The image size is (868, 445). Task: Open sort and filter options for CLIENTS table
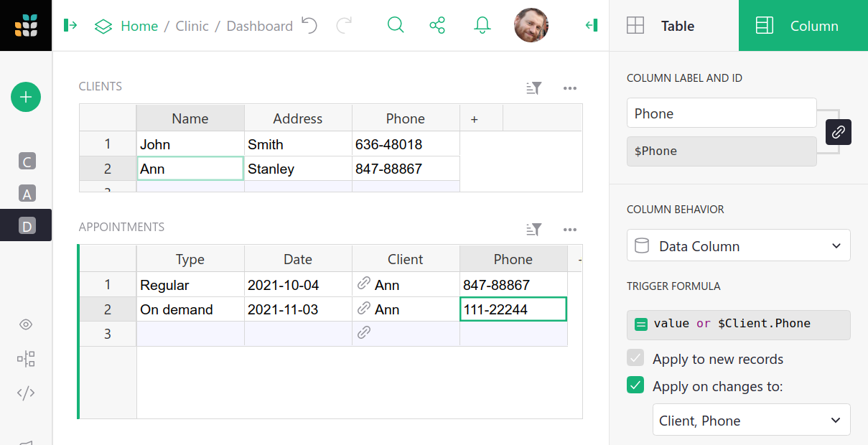click(533, 88)
